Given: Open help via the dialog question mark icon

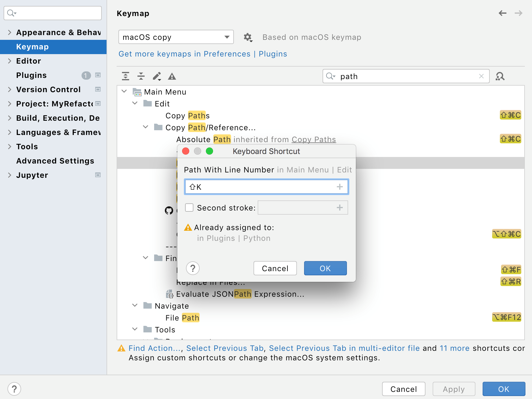Looking at the screenshot, I should 193,268.
